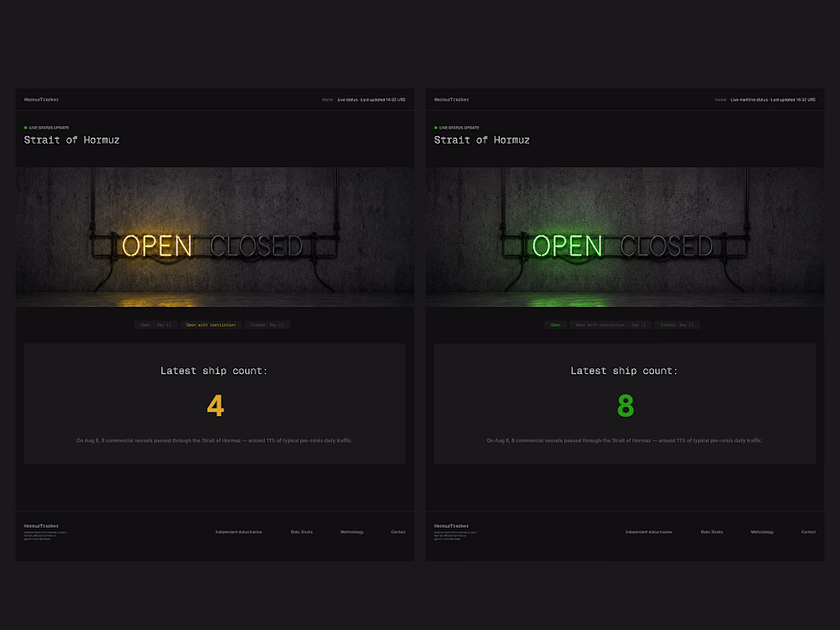Screen dimensions: 840x630
Task: Click green ship count number 8
Action: point(625,405)
